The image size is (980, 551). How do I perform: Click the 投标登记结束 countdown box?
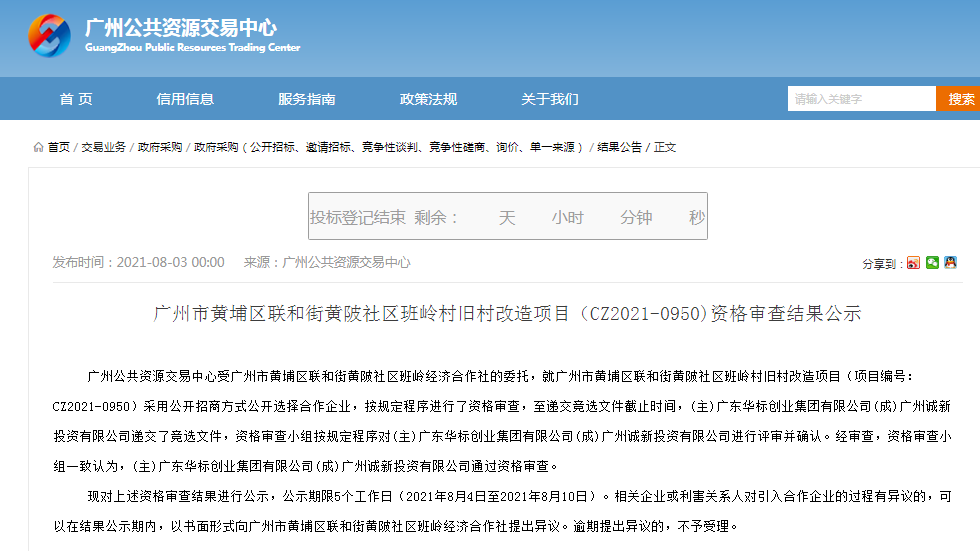507,217
